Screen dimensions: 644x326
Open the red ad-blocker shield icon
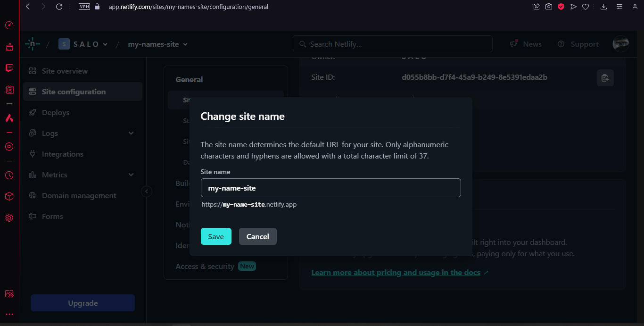click(x=561, y=7)
